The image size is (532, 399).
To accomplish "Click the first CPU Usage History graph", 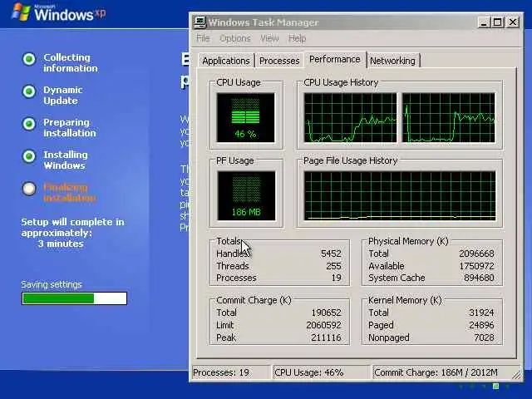I will pyautogui.click(x=350, y=117).
